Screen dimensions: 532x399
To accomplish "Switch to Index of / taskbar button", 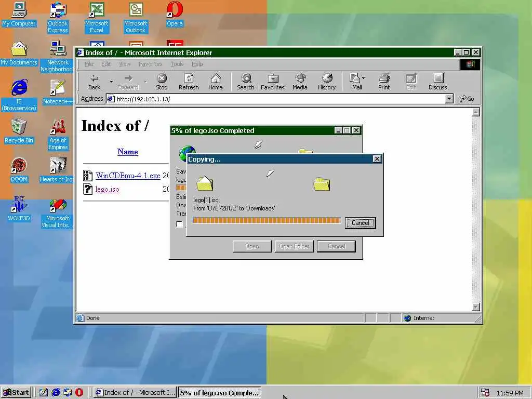I will coord(135,393).
